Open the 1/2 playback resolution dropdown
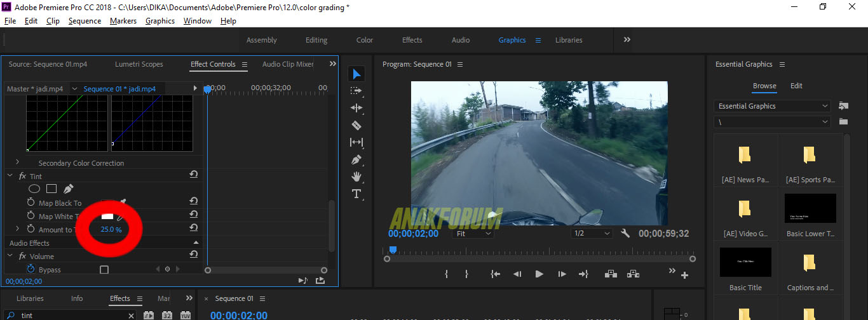 (x=591, y=234)
